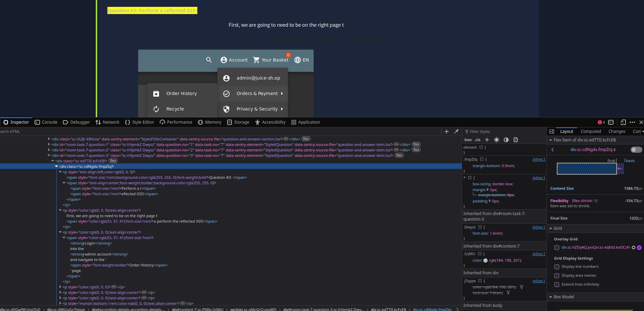
Task: Enable Display line numbers checkbox
Action: pyautogui.click(x=557, y=267)
